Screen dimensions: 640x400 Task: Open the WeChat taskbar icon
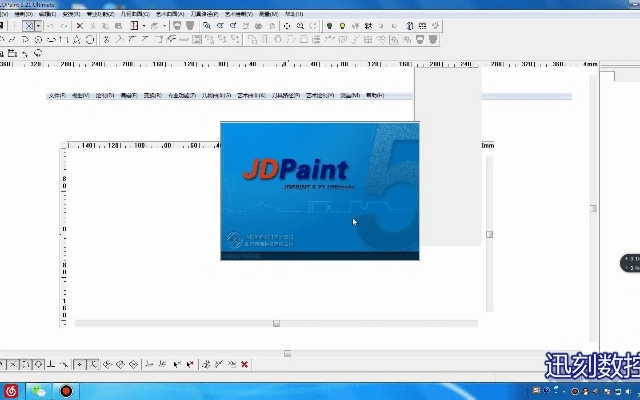point(39,390)
